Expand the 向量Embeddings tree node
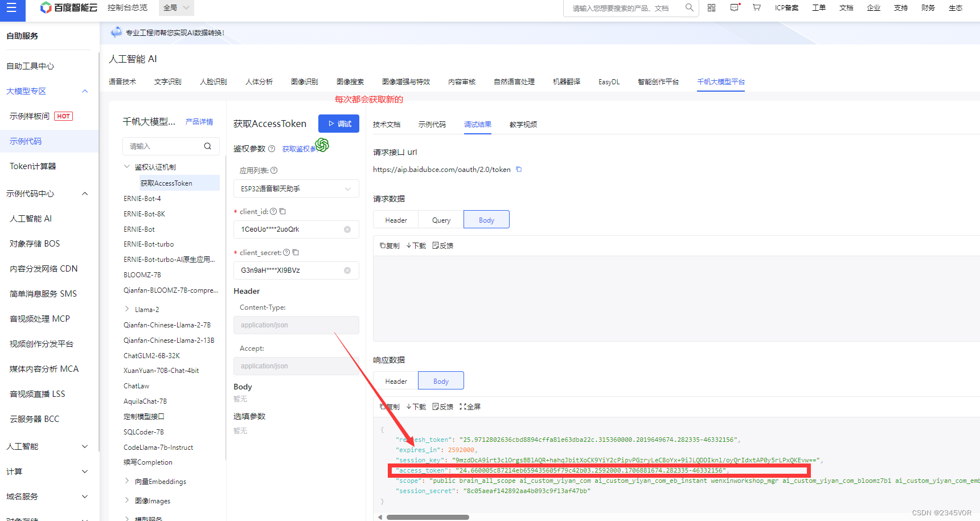Image resolution: width=980 pixels, height=521 pixels. coord(127,481)
